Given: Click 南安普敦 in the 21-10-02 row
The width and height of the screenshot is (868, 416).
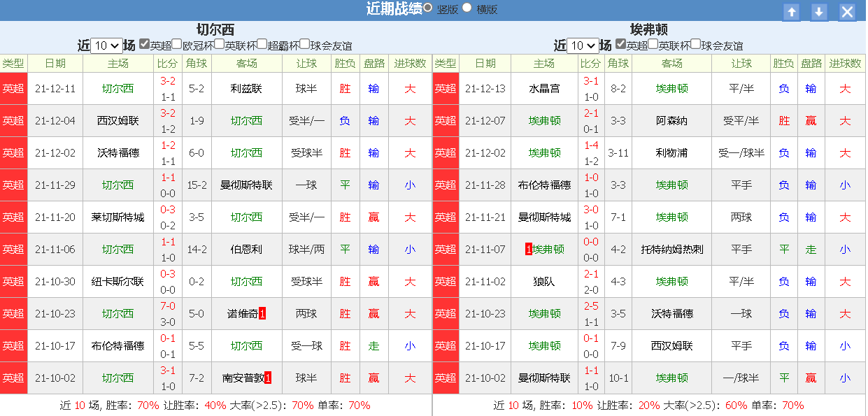Looking at the screenshot, I should [243, 378].
